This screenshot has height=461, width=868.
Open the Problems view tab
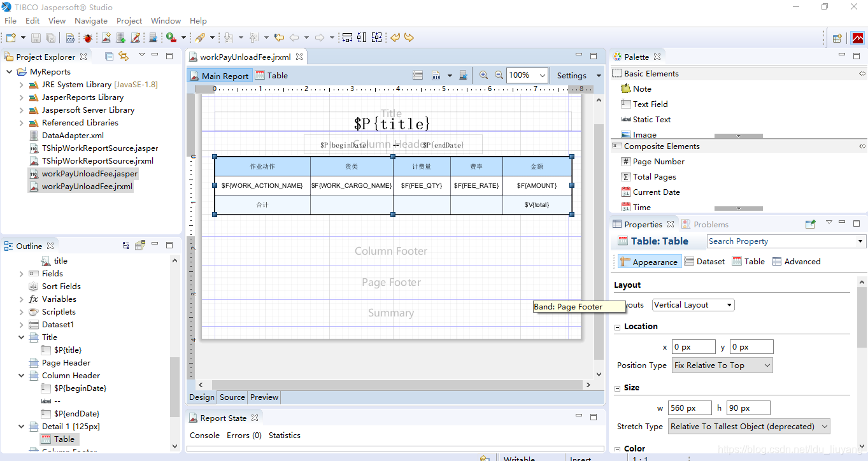(x=705, y=224)
